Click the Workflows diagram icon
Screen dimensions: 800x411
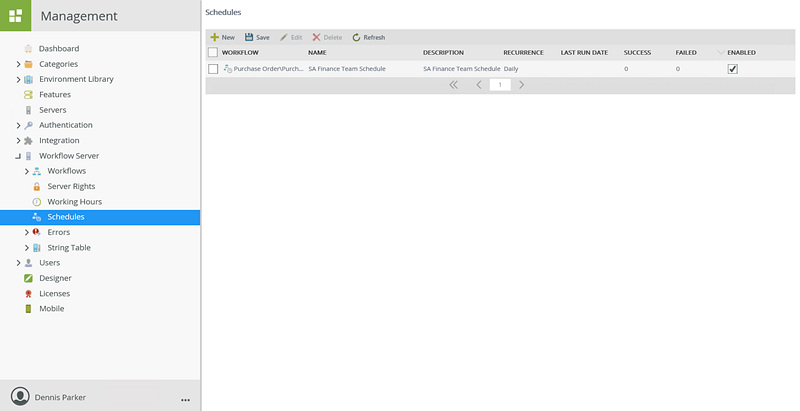[37, 171]
